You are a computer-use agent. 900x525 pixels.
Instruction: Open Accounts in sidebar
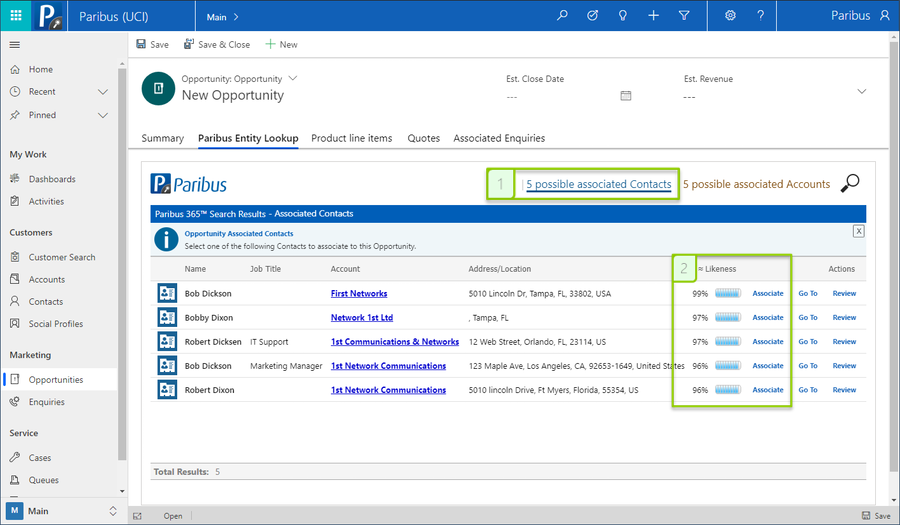[46, 279]
